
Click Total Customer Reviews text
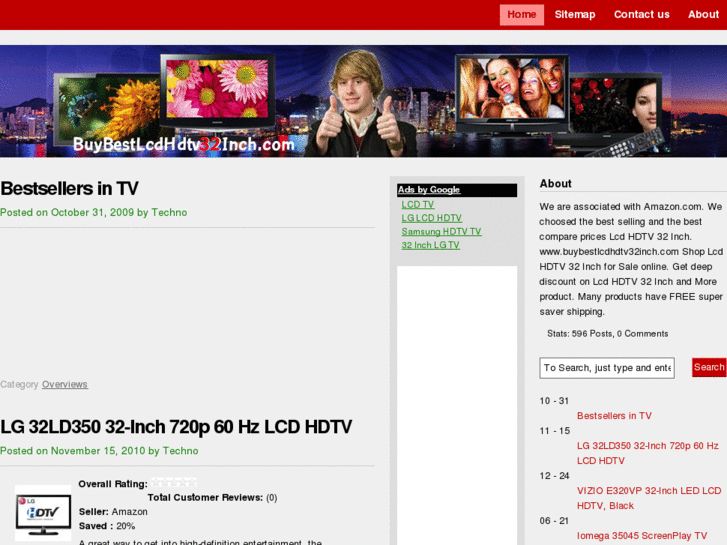click(x=212, y=498)
